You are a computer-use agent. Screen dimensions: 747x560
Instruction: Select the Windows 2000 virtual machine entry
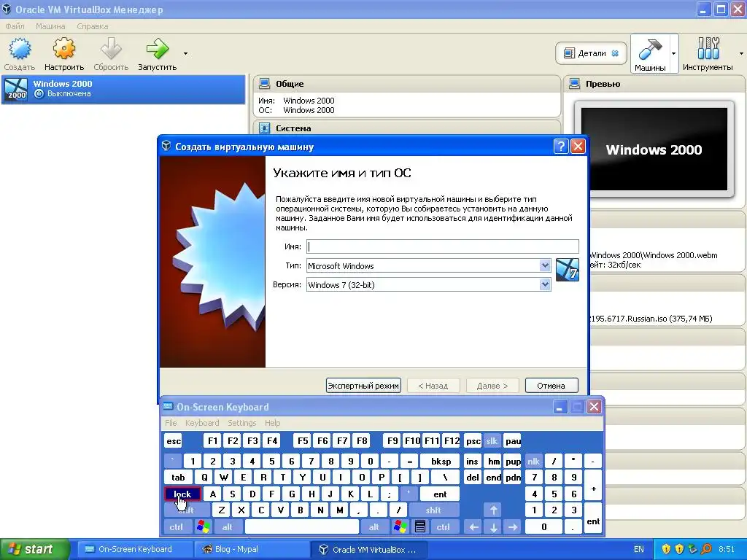tap(123, 89)
